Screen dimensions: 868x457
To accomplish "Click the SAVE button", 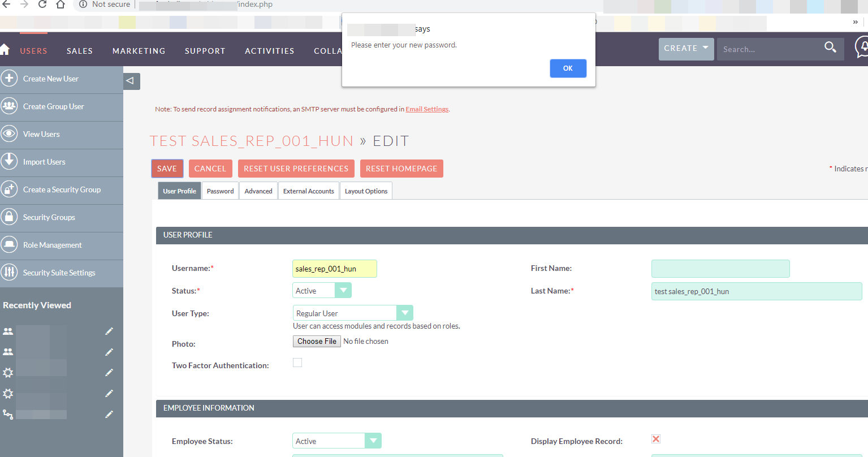I will click(167, 169).
